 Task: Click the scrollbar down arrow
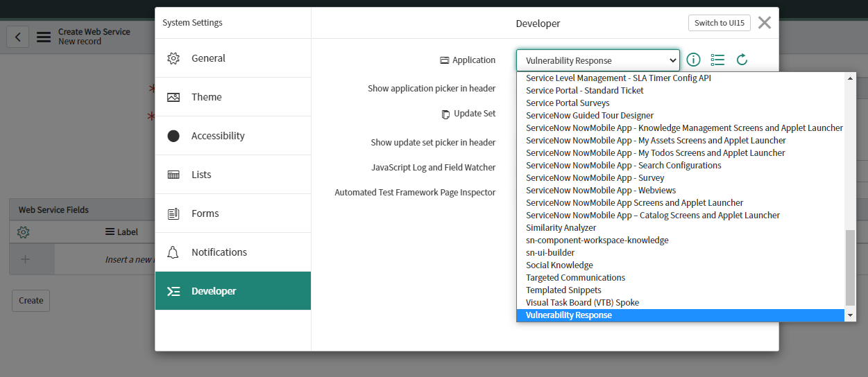851,315
